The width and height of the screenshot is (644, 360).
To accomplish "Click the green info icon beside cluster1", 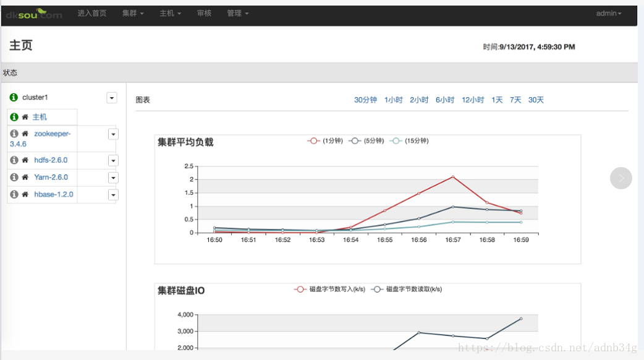I will coord(14,98).
